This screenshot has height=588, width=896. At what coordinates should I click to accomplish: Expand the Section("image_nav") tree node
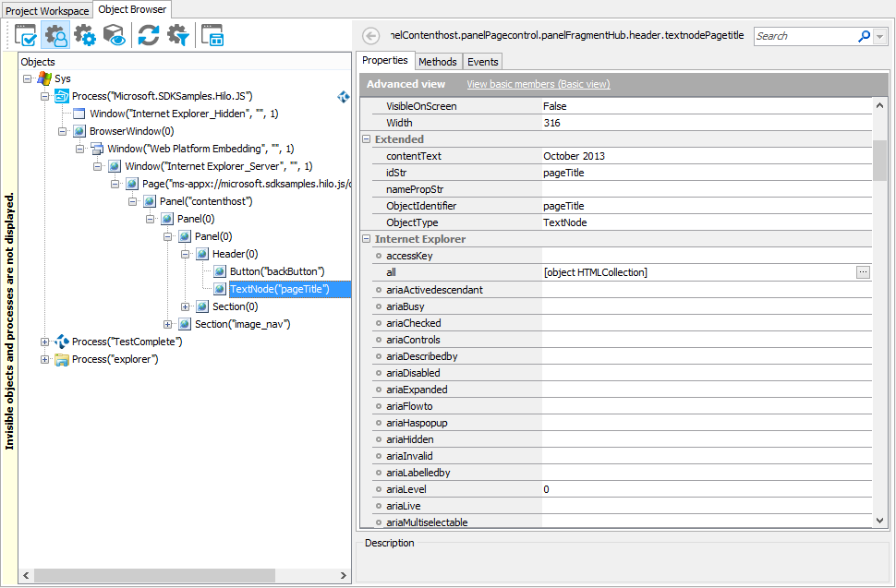pos(168,324)
